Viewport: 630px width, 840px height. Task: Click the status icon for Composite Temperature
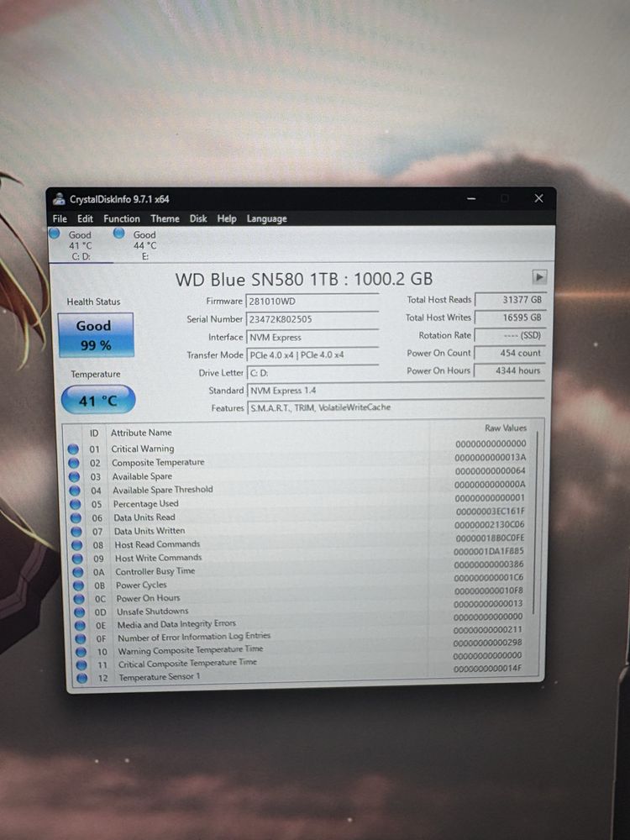[74, 463]
